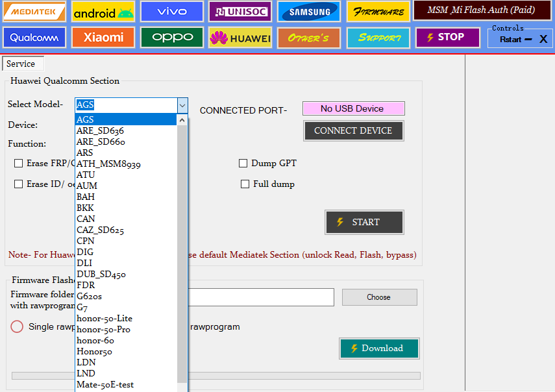Select the Single rawprogram radio button

[x=18, y=326]
